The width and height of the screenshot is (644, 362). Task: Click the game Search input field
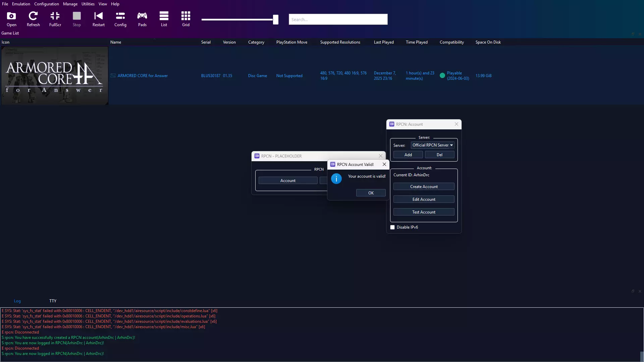(x=338, y=19)
